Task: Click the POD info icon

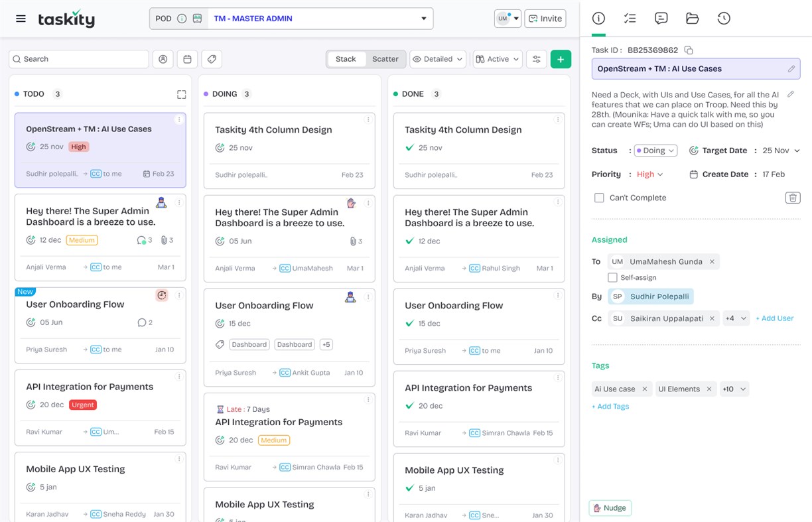Action: [182, 19]
